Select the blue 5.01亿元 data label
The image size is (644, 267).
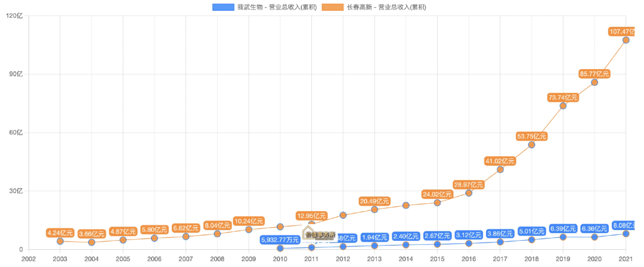531,231
